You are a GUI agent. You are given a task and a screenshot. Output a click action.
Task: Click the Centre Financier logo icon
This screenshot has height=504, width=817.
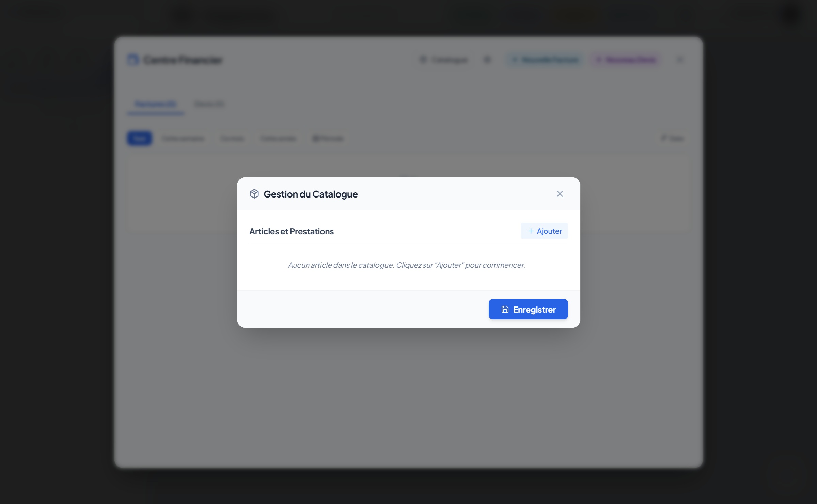pyautogui.click(x=133, y=60)
